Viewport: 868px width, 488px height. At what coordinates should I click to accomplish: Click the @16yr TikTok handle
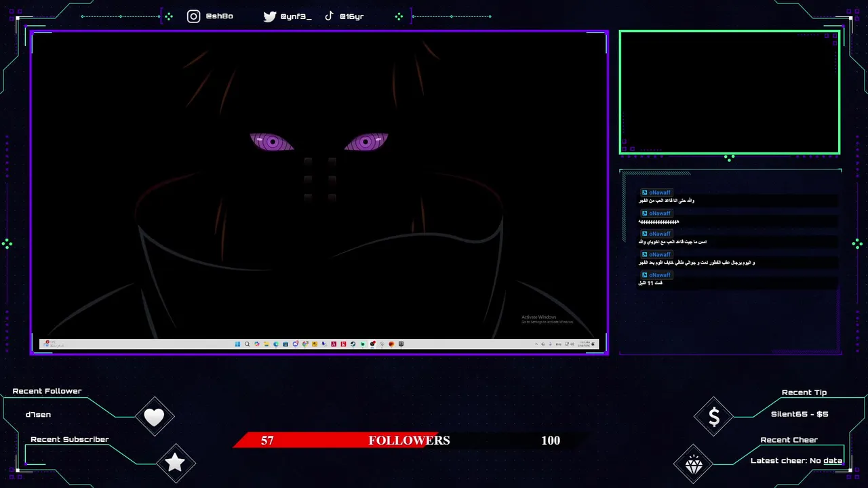pyautogui.click(x=351, y=16)
